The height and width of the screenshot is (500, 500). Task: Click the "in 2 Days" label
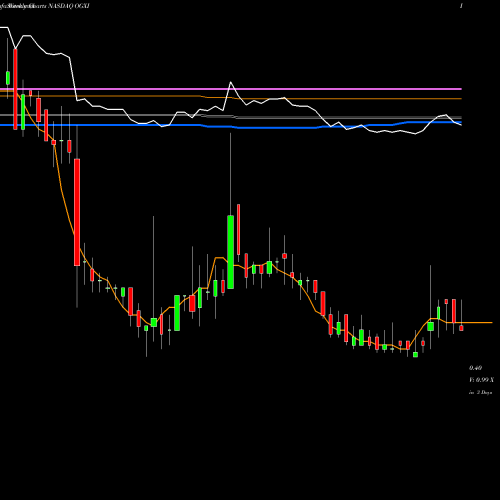481,393
